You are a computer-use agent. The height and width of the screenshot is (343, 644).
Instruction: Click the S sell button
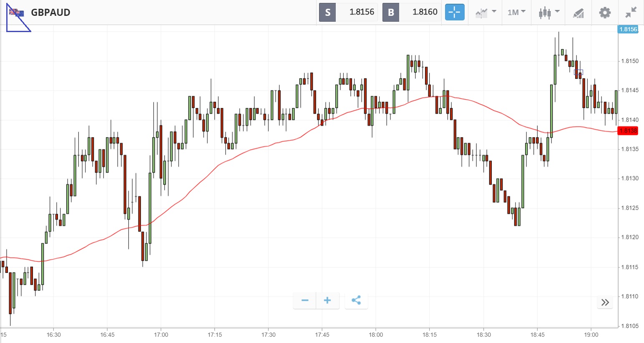coord(327,13)
